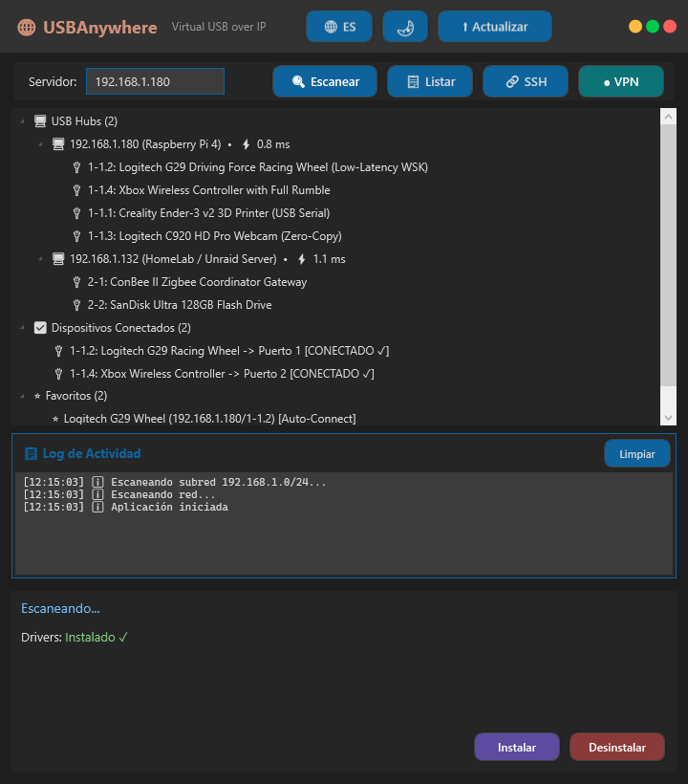Click the device tree scrollbar up arrow
The width and height of the screenshot is (688, 784).
pyautogui.click(x=668, y=117)
